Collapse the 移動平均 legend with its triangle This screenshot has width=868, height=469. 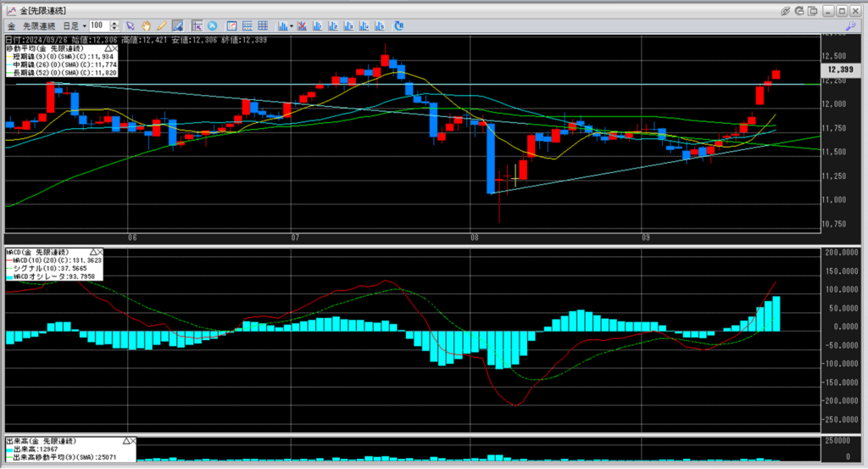(108, 48)
